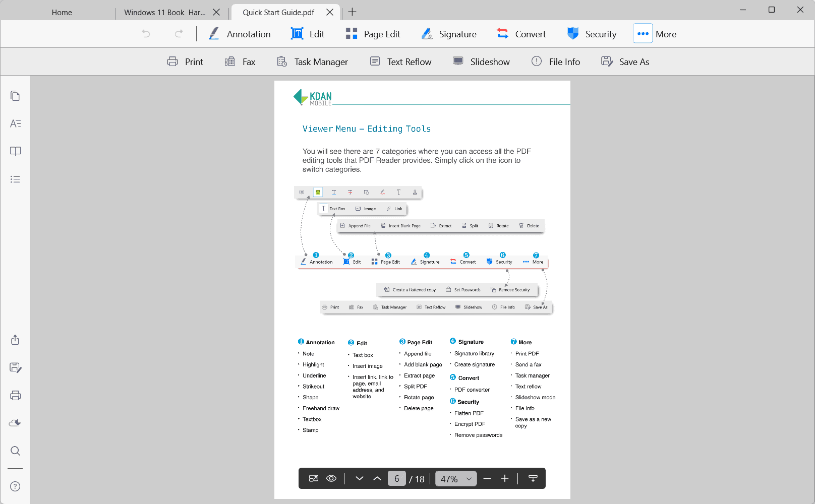
Task: Enable Text Reflow mode
Action: click(x=401, y=61)
